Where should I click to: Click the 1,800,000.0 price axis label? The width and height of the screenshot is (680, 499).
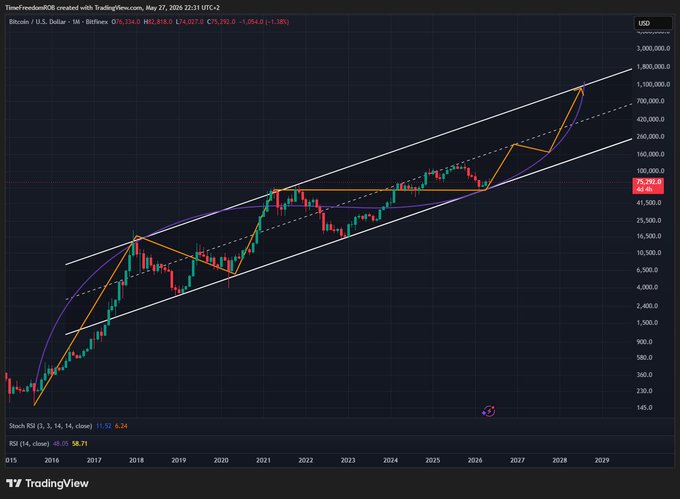tap(653, 67)
